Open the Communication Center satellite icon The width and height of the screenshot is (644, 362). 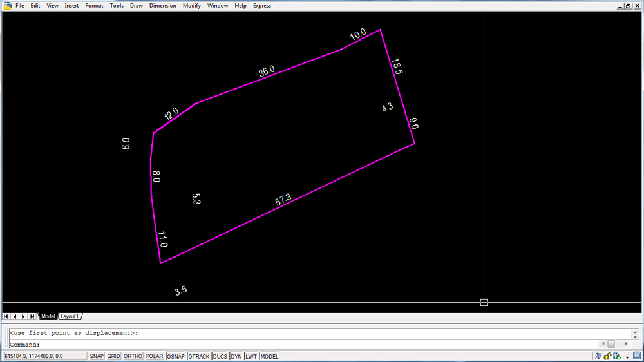tap(598, 356)
